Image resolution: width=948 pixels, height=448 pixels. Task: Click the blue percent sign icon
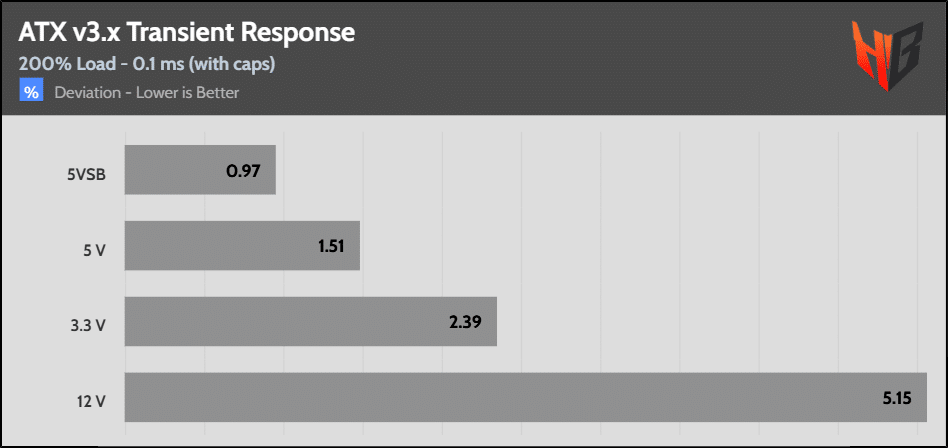tap(31, 92)
